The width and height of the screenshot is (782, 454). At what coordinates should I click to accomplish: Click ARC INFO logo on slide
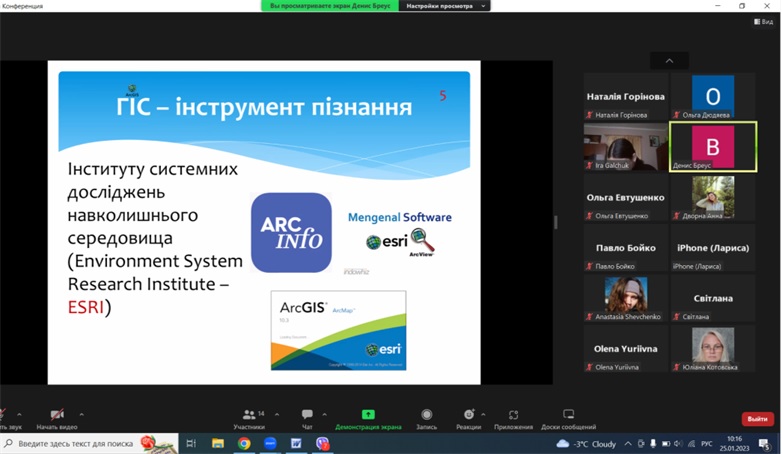click(291, 232)
